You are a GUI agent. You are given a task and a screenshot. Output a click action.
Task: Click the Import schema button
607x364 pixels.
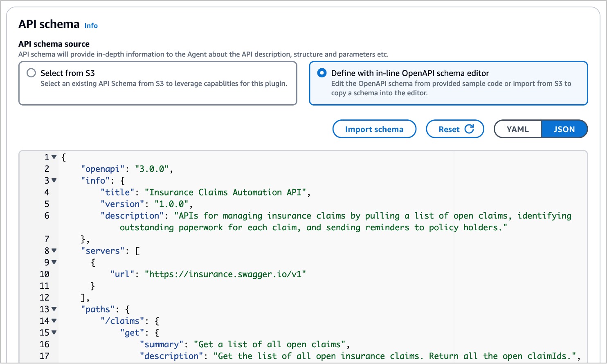point(374,129)
